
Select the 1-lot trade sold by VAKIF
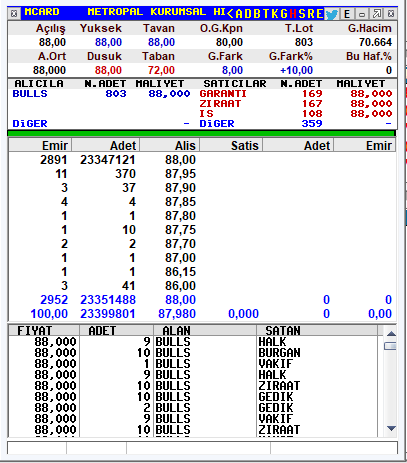click(193, 364)
